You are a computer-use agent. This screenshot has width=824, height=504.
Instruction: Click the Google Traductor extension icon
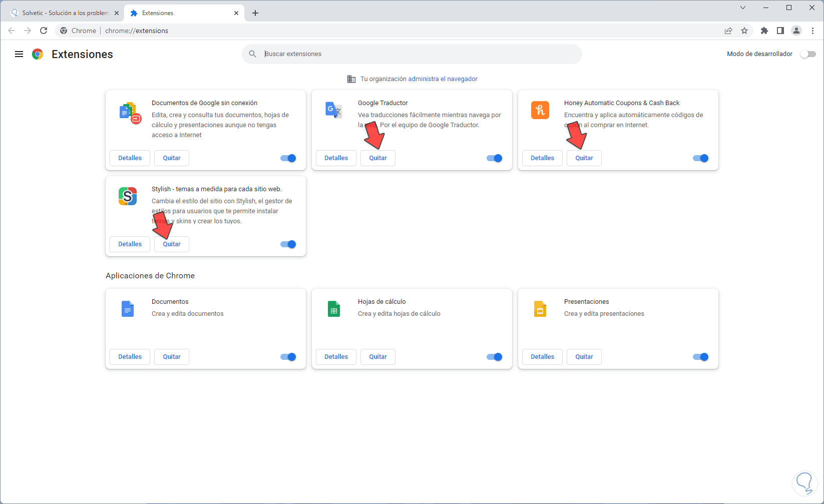[x=333, y=110]
